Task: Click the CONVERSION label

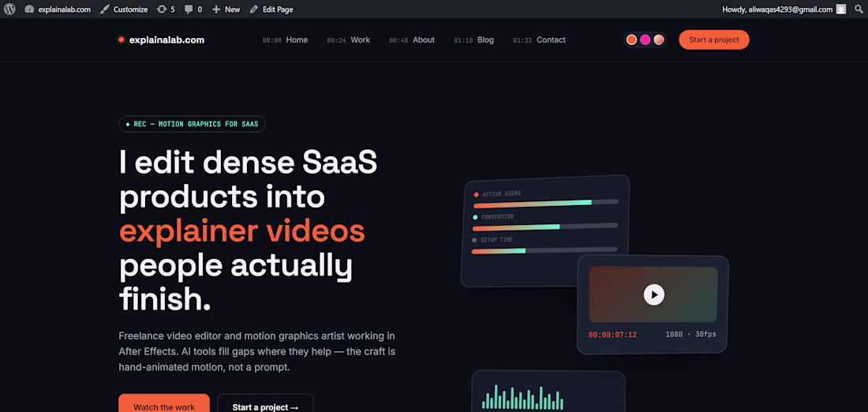Action: [498, 217]
